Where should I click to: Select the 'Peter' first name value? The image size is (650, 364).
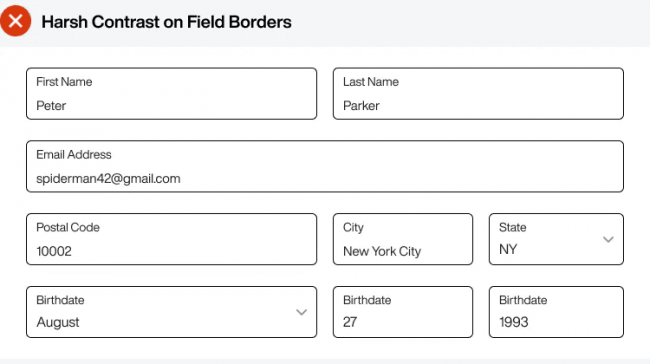[51, 106]
